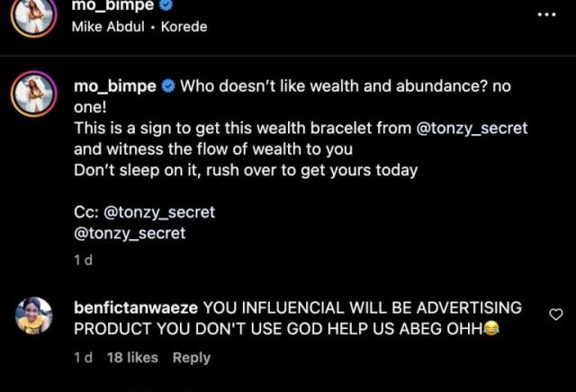Open the benfictanwaeze commenter username
Screen dimensions: 576x392
click(x=136, y=308)
